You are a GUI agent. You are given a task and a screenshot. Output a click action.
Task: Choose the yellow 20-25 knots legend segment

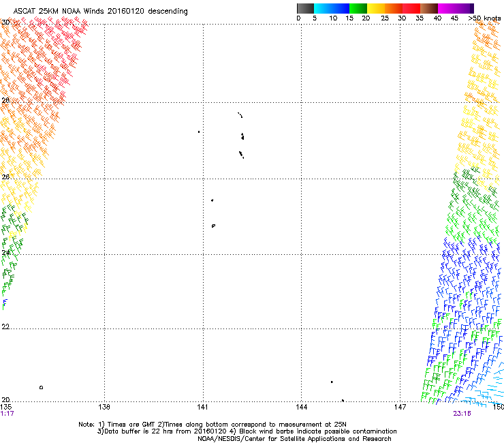[376, 8]
